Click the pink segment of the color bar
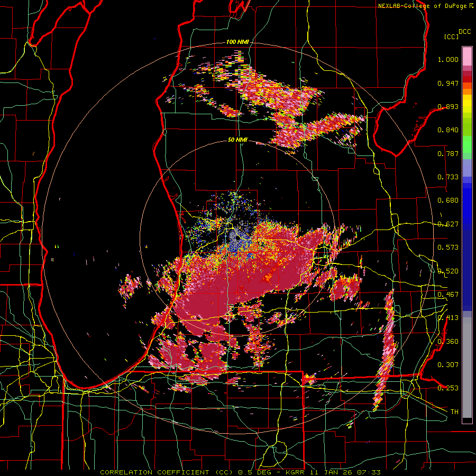Viewport: 476px width, 476px height. (467, 56)
